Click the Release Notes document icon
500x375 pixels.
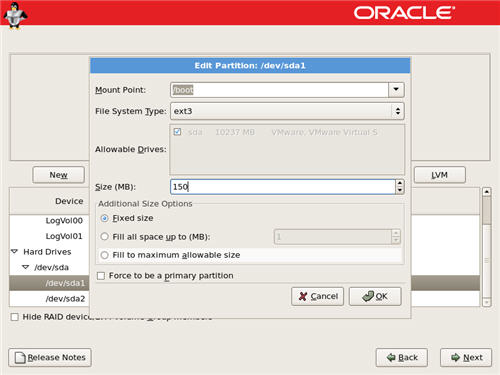(x=20, y=358)
